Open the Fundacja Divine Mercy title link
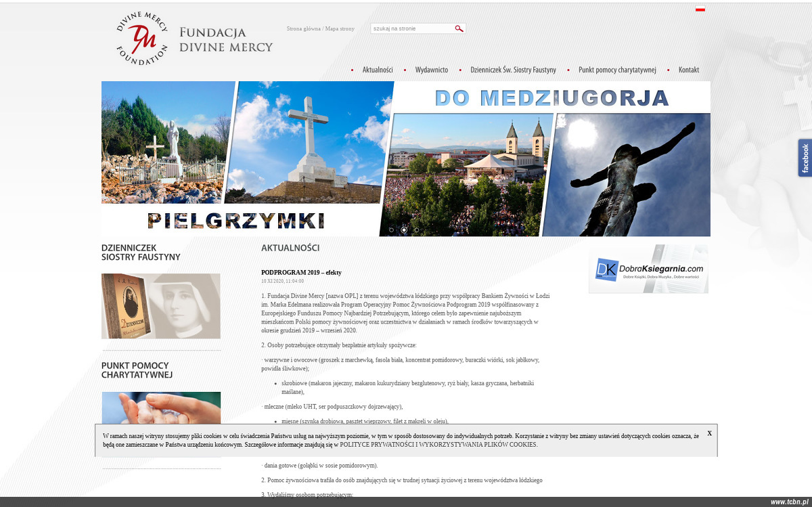 (x=226, y=40)
